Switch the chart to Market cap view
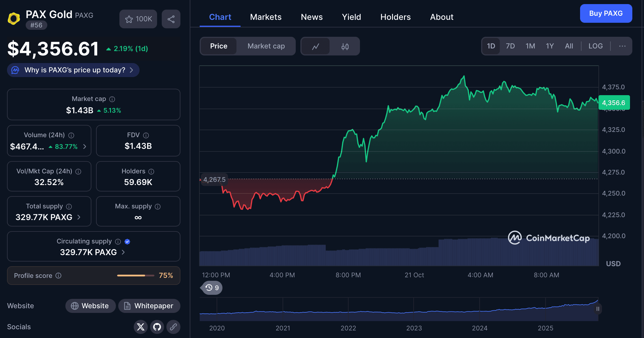 [x=266, y=46]
